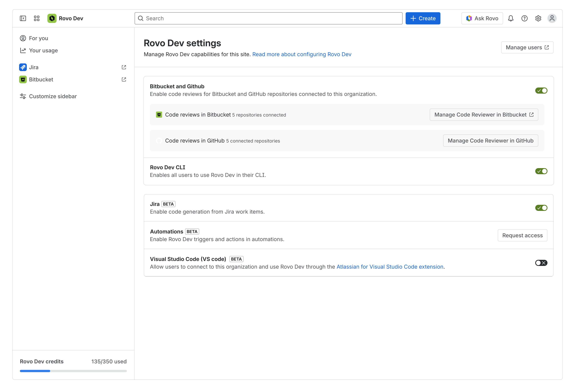Open the Read more about configuring Rovo Dev link
Viewport: 575px width, 392px height.
pyautogui.click(x=302, y=54)
